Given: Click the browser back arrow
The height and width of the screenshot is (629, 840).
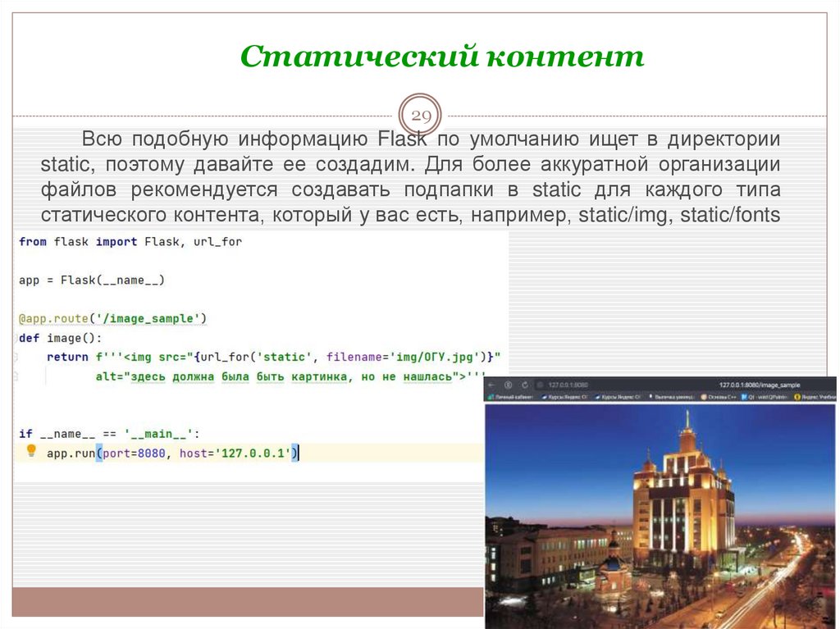Looking at the screenshot, I should (x=491, y=385).
